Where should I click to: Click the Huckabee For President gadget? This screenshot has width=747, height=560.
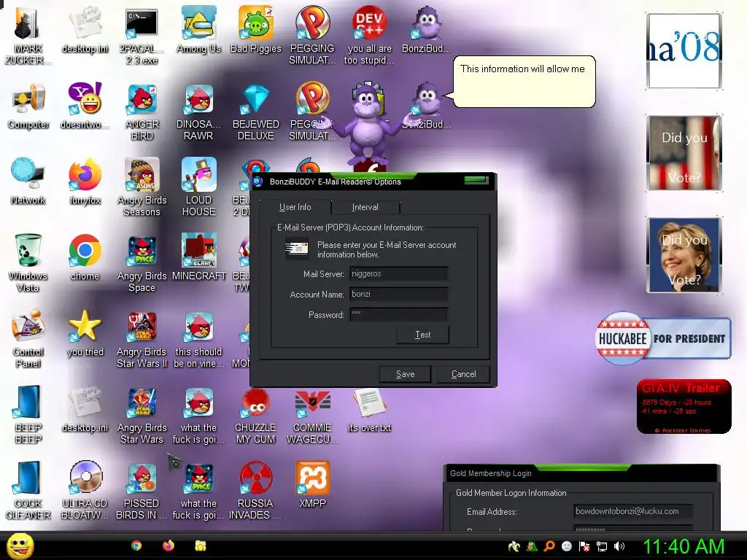[662, 338]
